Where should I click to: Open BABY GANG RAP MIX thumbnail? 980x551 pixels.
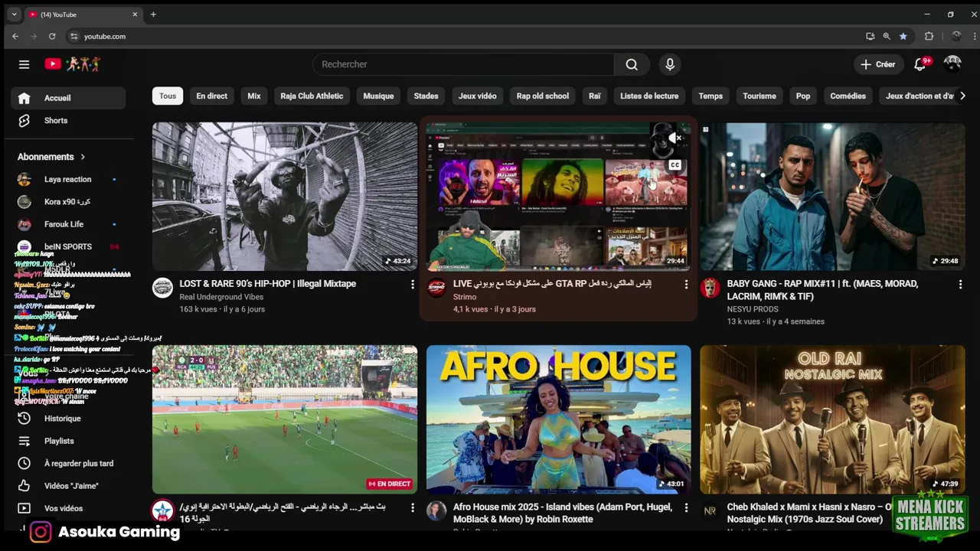pos(832,197)
